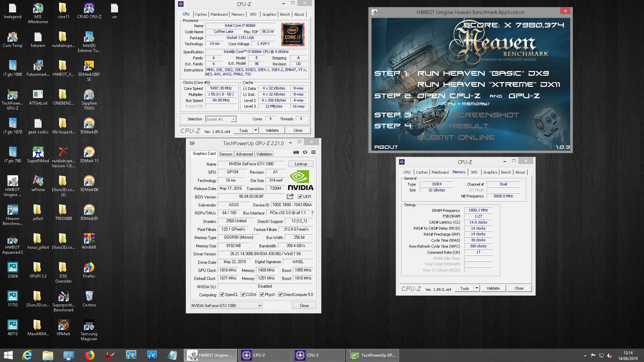This screenshot has width=644, height=362.
Task: Open Samsung Magician desktop icon
Action: tap(89, 330)
